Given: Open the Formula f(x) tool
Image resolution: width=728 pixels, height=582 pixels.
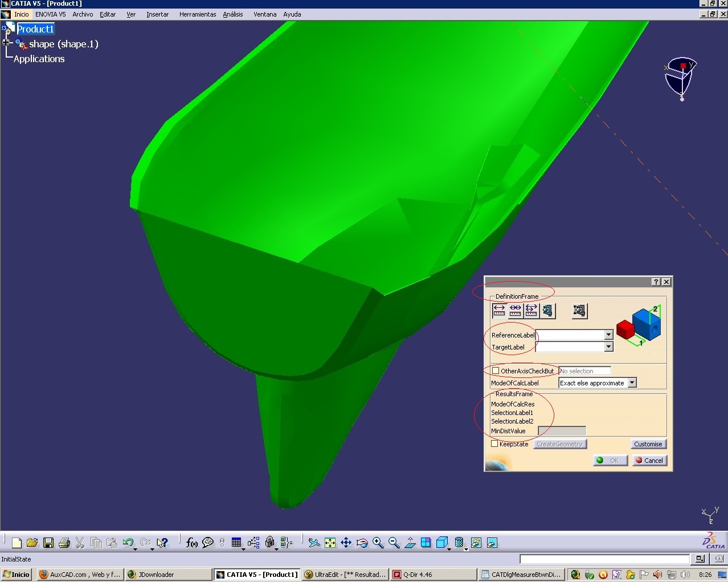Looking at the screenshot, I should point(192,543).
